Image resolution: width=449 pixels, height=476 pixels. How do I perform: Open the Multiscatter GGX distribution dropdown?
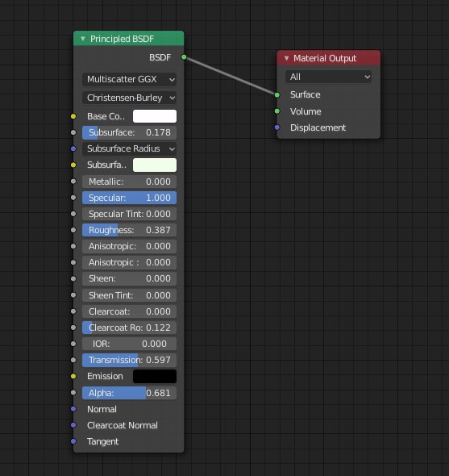click(129, 79)
